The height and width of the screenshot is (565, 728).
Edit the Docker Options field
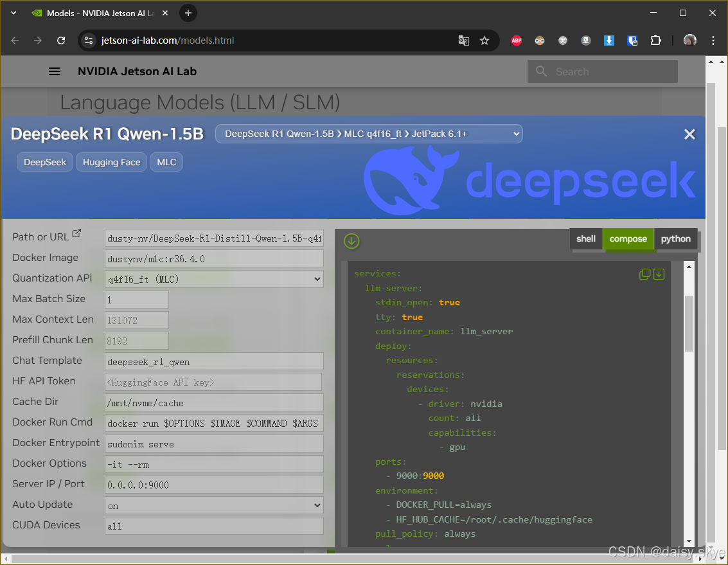point(214,464)
